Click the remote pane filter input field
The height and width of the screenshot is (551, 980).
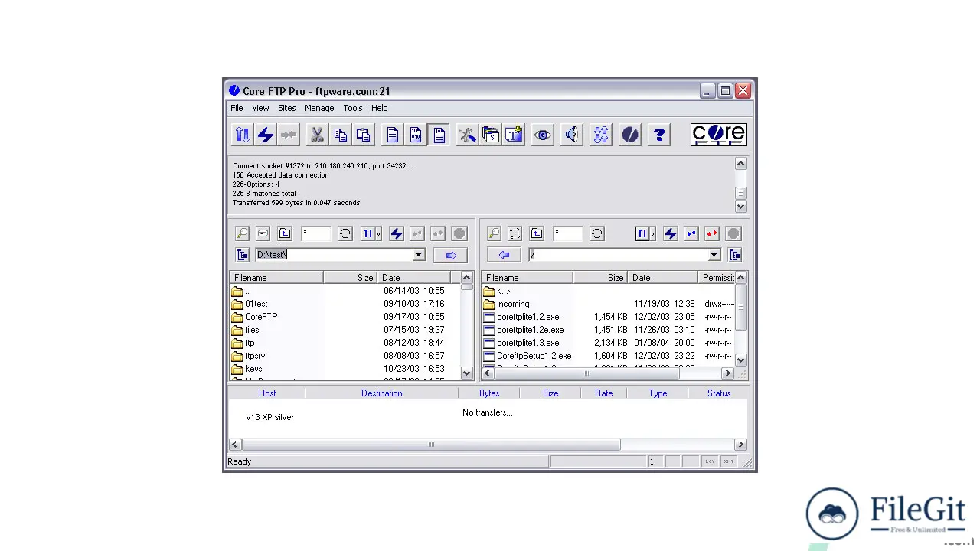point(567,233)
